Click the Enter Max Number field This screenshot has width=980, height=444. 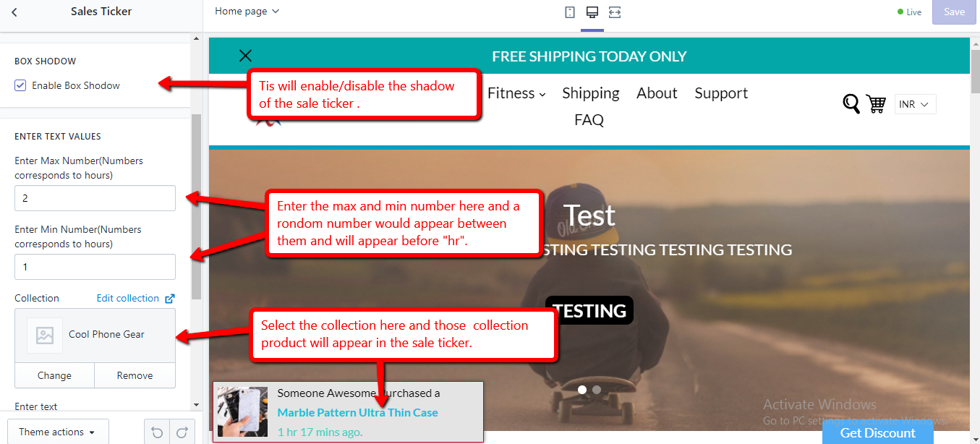pyautogui.click(x=95, y=198)
